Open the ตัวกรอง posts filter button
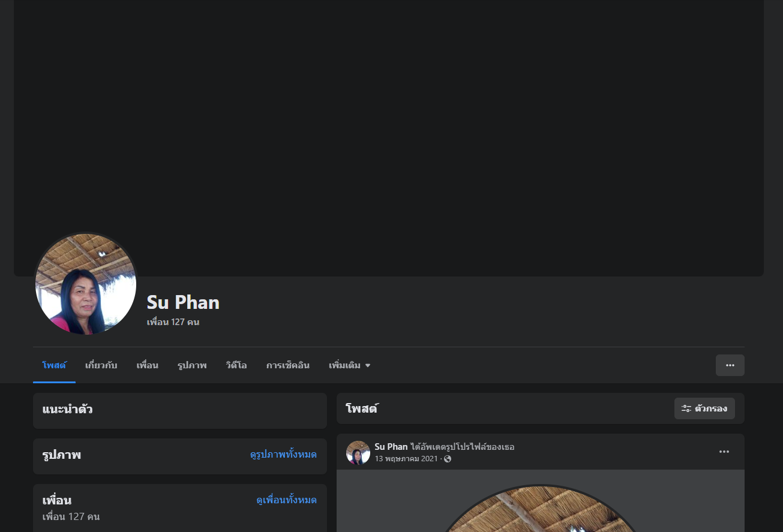This screenshot has height=532, width=783. tap(704, 408)
